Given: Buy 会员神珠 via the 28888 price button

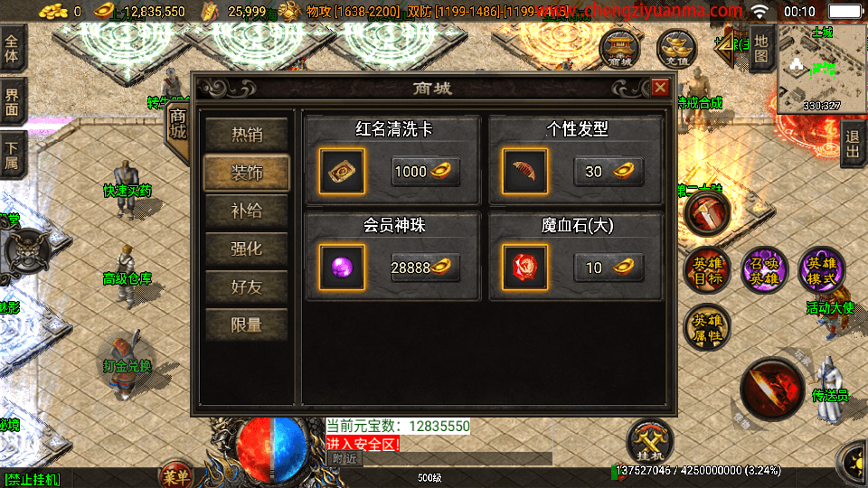Looking at the screenshot, I should [425, 267].
